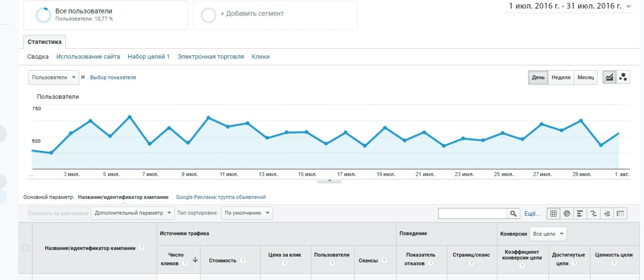This screenshot has height=280, width=644.
Task: Open the Все цели conversions dropdown
Action: click(548, 234)
